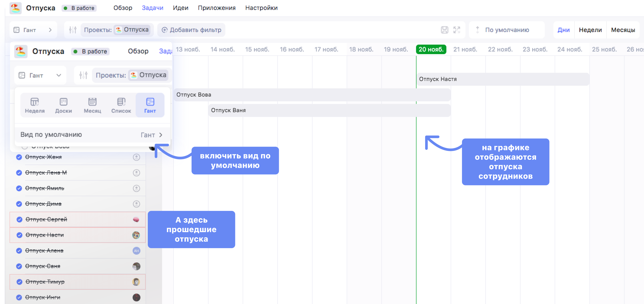The height and width of the screenshot is (304, 644).
Task: Switch timeline scale to Недели
Action: point(590,30)
